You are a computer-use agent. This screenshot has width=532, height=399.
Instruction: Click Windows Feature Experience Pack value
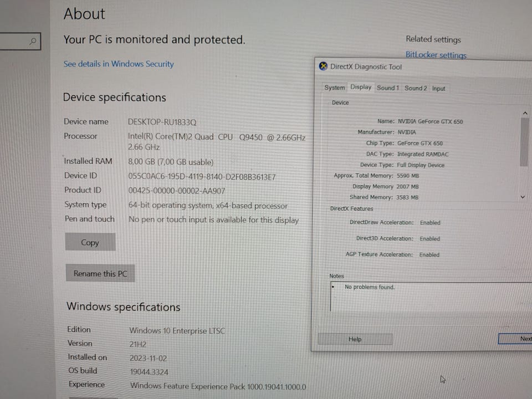pos(218,386)
